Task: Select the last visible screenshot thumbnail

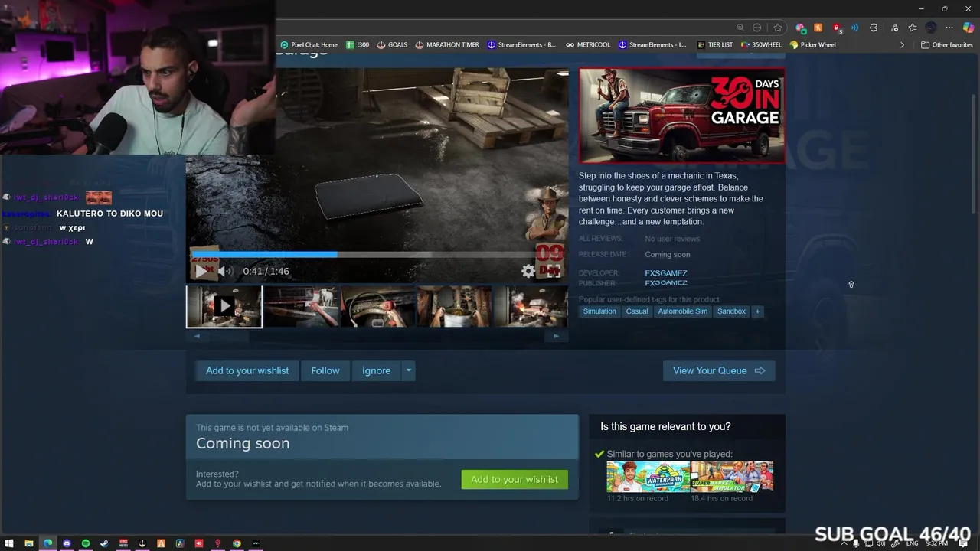Action: pos(530,306)
